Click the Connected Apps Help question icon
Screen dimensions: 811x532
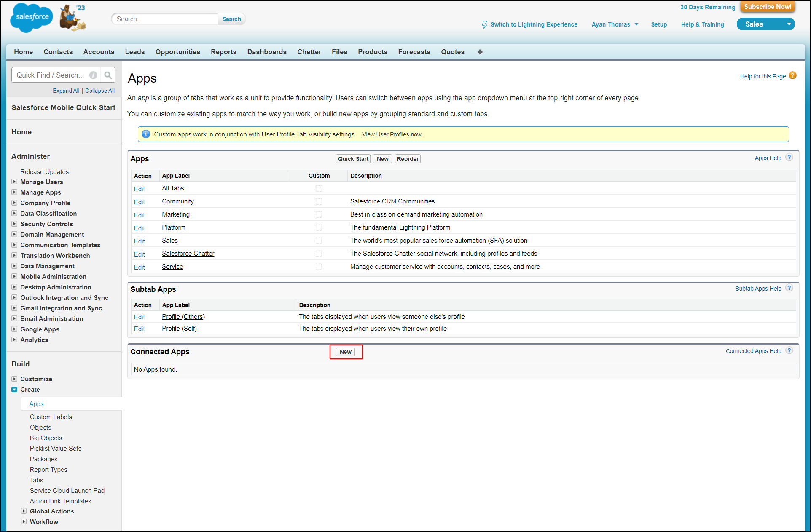pyautogui.click(x=789, y=350)
